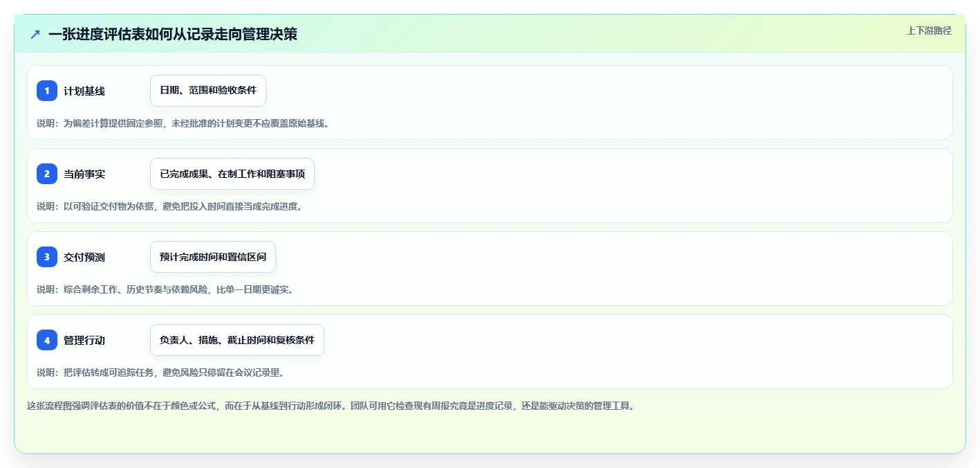
Task: Select the 管理行动 step heading
Action: [x=84, y=340]
